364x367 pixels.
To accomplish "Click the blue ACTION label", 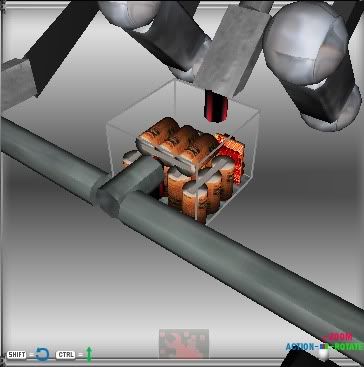I will tap(300, 347).
